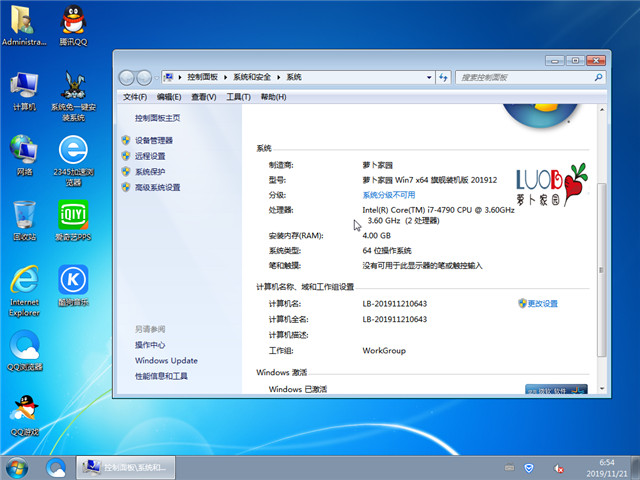Expand the arrow after 控制面板 breadcrumb
Viewport: 640px width, 480px height.
pyautogui.click(x=225, y=77)
